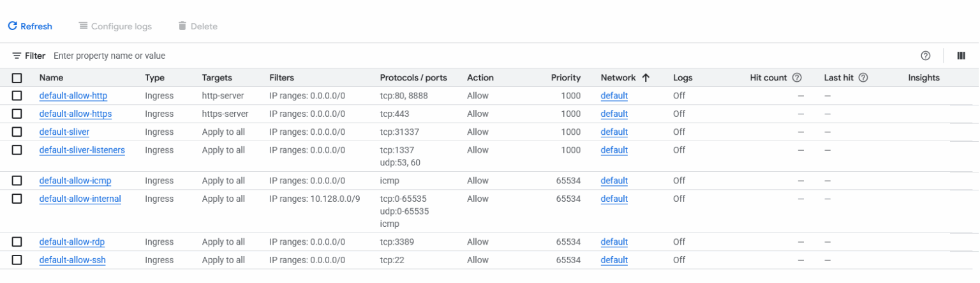The width and height of the screenshot is (980, 283).
Task: Open default network link in default-sliver-listeners row
Action: tap(614, 150)
